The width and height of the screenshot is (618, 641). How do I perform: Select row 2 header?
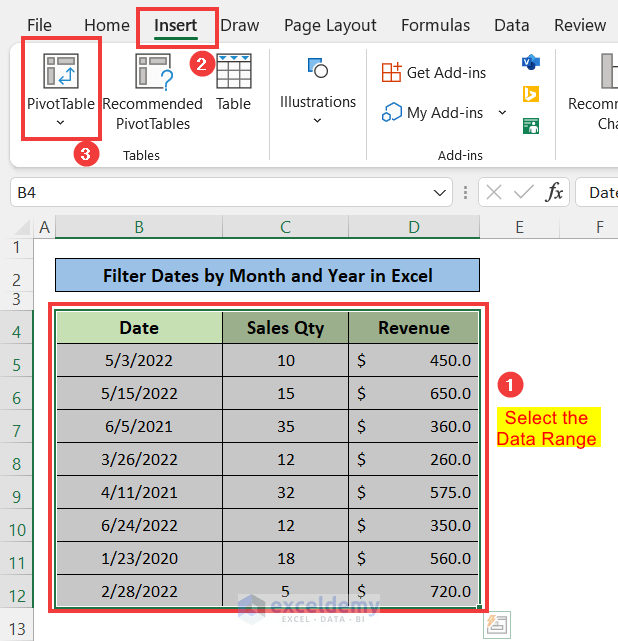click(16, 275)
